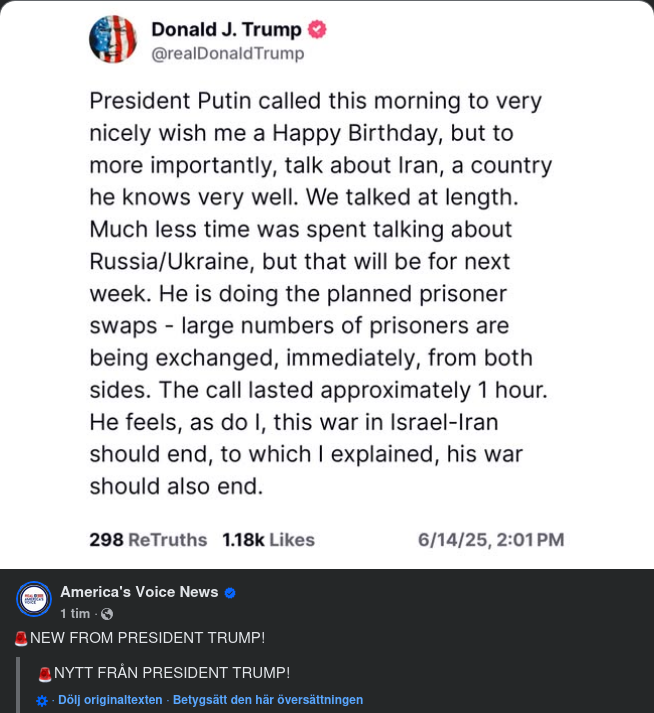Click the '6/14/25, 2:01 PM' date stamp
This screenshot has width=654, height=713.
click(x=491, y=540)
